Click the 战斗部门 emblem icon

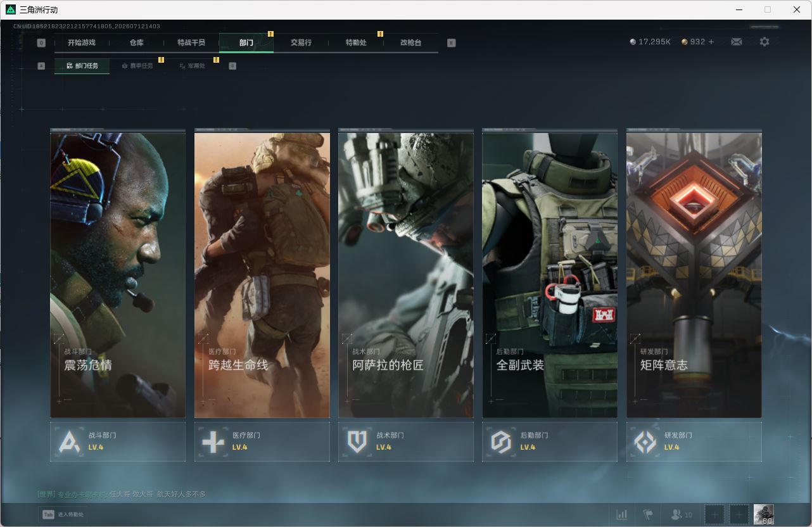[x=69, y=441]
